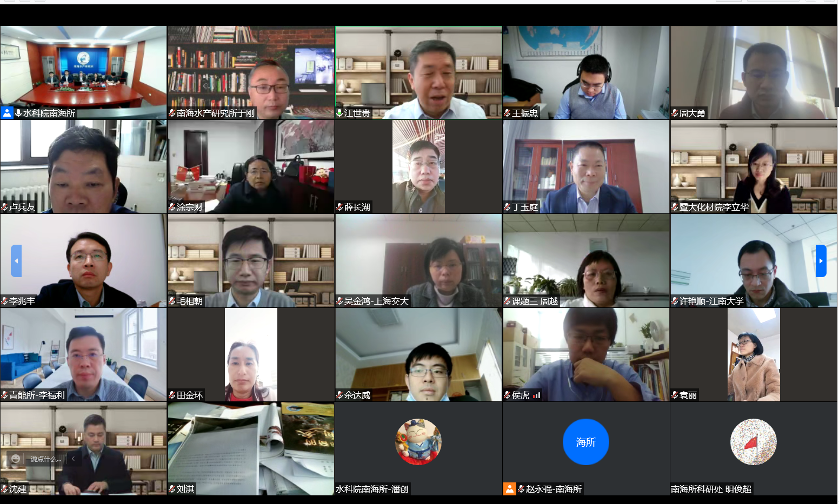The width and height of the screenshot is (839, 504).
Task: Click the muted mic icon beside 袁丽
Action: pos(675,395)
